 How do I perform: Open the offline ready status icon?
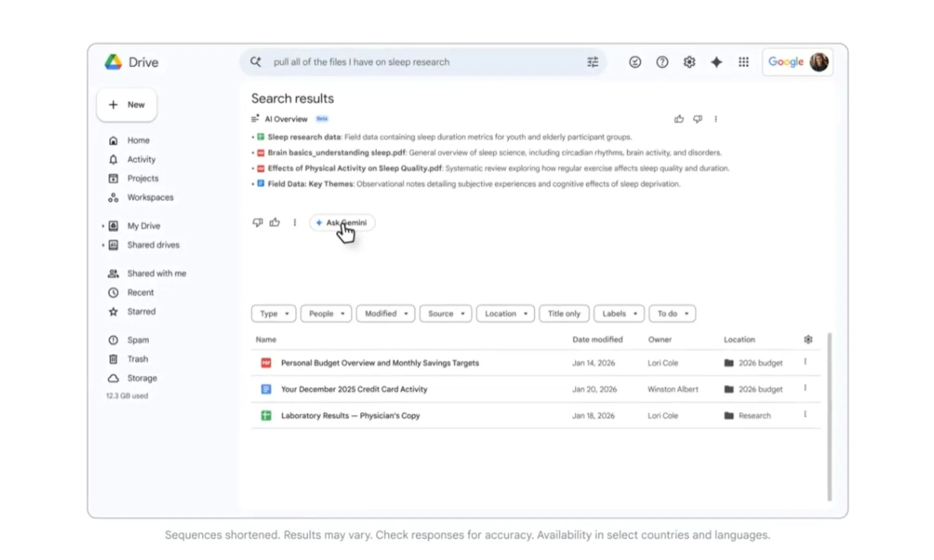635,62
